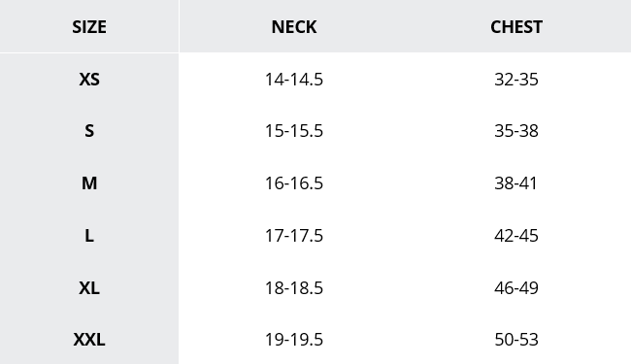
Task: Click chest measurement 42-45
Action: [516, 235]
